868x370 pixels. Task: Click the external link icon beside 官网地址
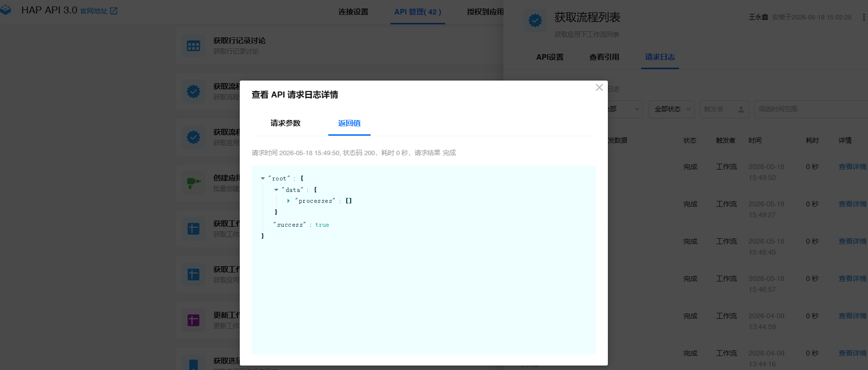click(113, 11)
